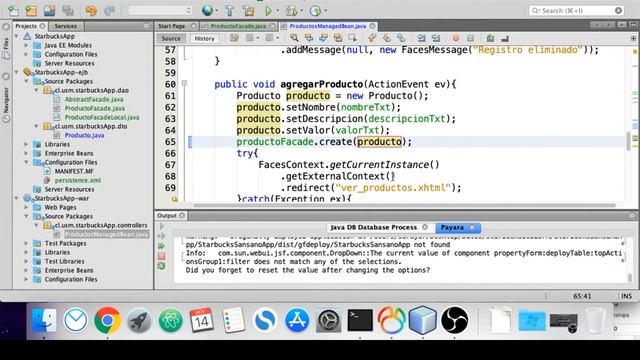Close the ProductosManagedBean.java editor tab

click(x=372, y=26)
